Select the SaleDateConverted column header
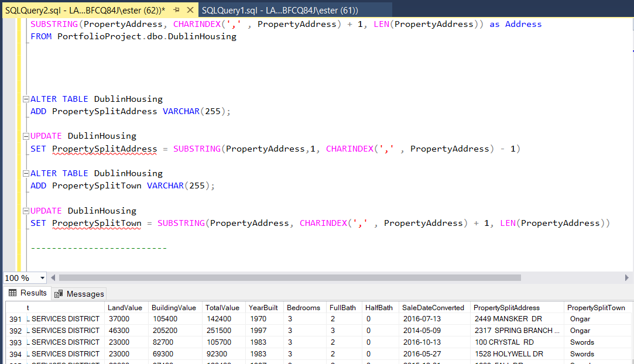634x364 pixels. pyautogui.click(x=434, y=307)
